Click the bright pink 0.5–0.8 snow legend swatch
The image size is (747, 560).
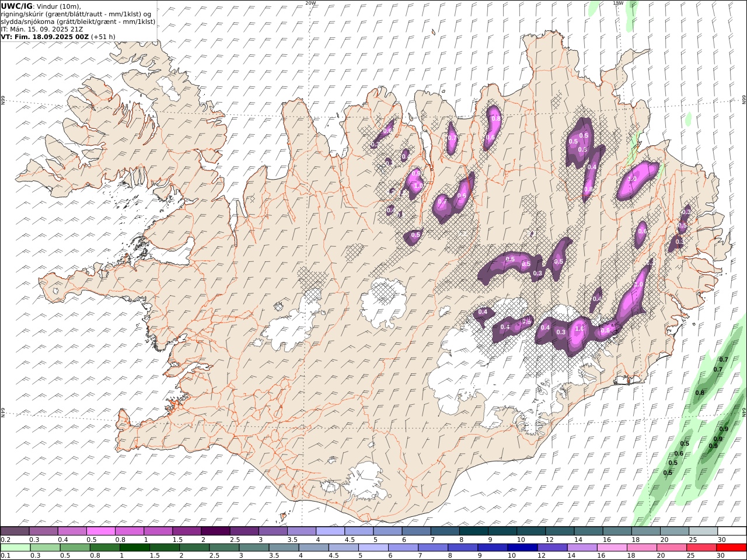point(101,531)
